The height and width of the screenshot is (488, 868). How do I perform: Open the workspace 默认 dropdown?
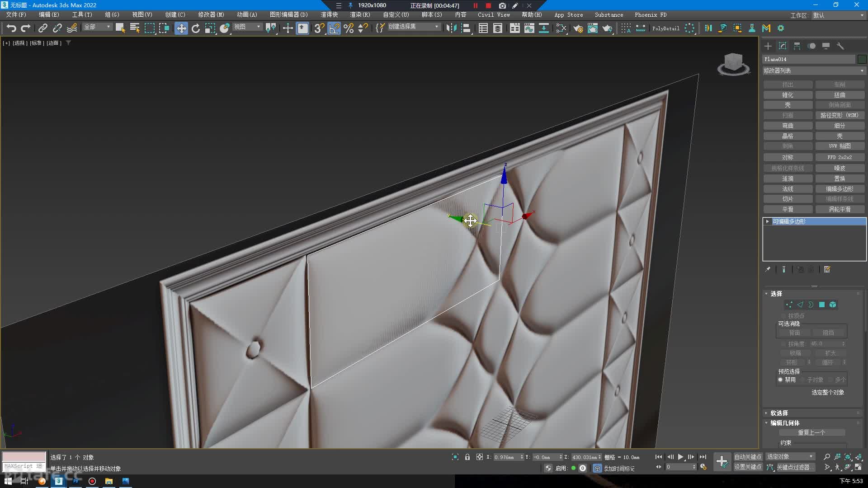[x=838, y=15]
